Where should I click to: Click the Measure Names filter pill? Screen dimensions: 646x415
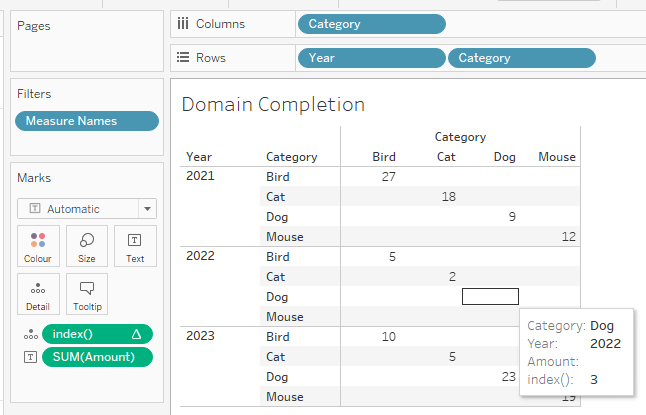pyautogui.click(x=86, y=121)
